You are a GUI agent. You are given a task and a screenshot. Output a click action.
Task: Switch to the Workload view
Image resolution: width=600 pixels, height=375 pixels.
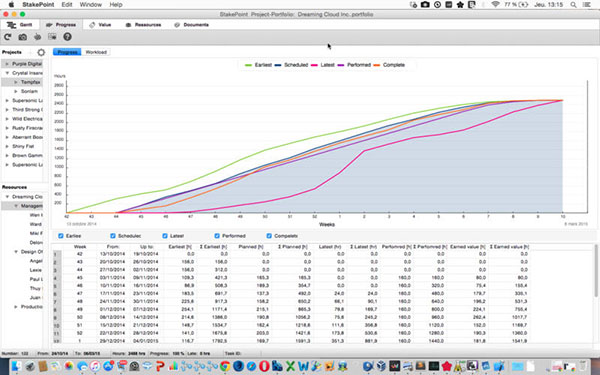pos(96,52)
